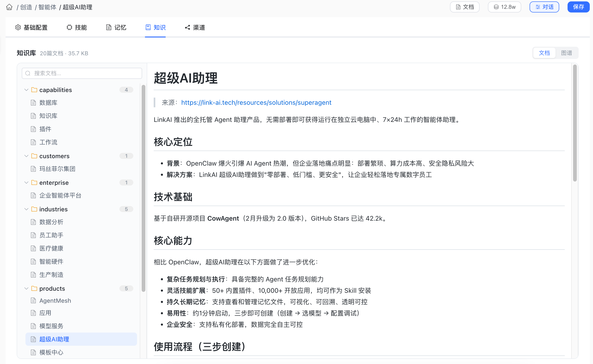Collapse the industries folder chevron
Screen dimensions: 593x364
[x=26, y=209]
